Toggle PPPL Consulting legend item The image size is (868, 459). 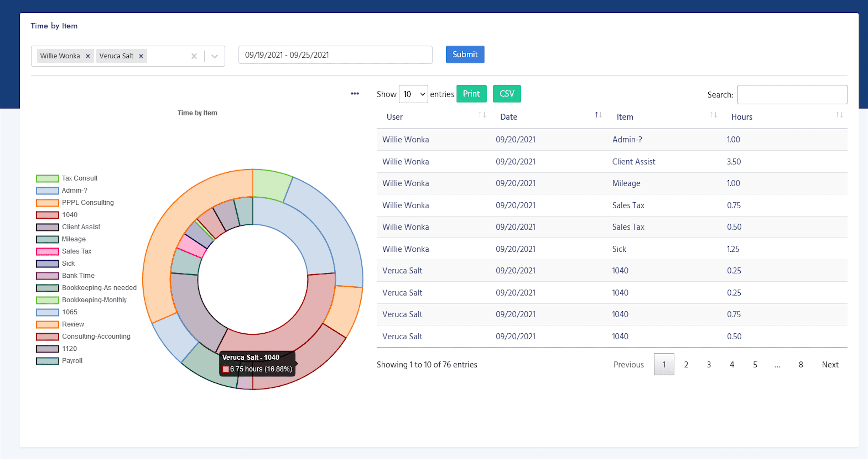(88, 202)
